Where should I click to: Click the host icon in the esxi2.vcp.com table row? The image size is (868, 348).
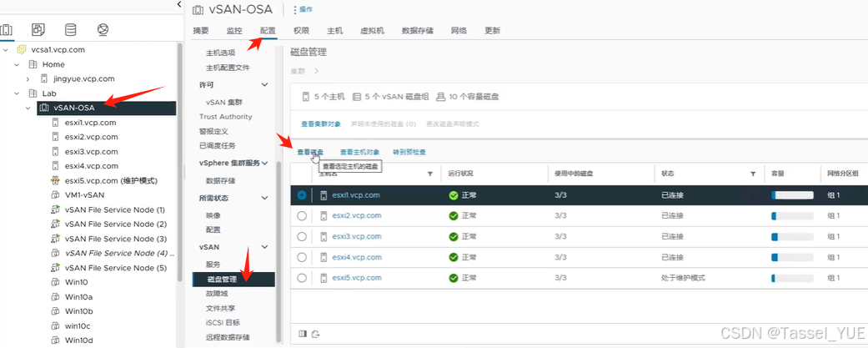[x=324, y=216]
